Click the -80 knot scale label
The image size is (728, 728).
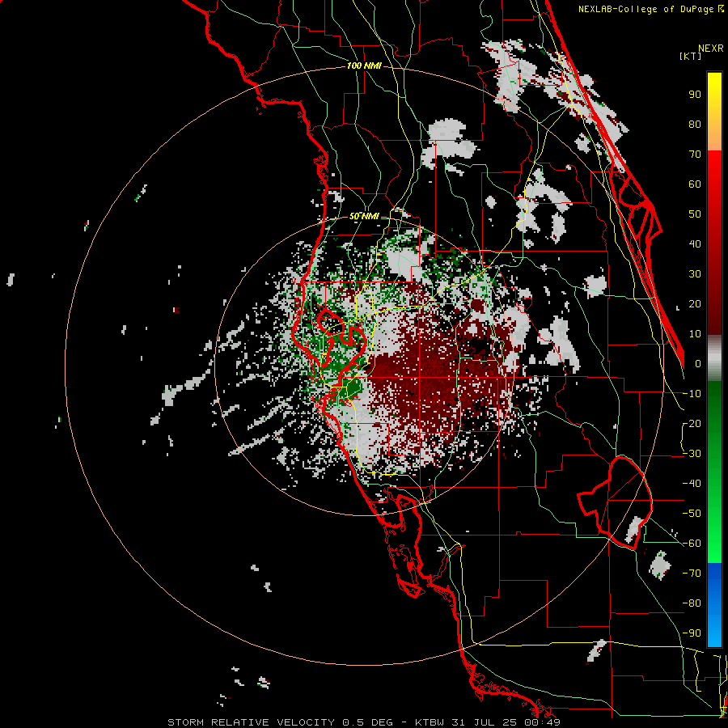[692, 603]
